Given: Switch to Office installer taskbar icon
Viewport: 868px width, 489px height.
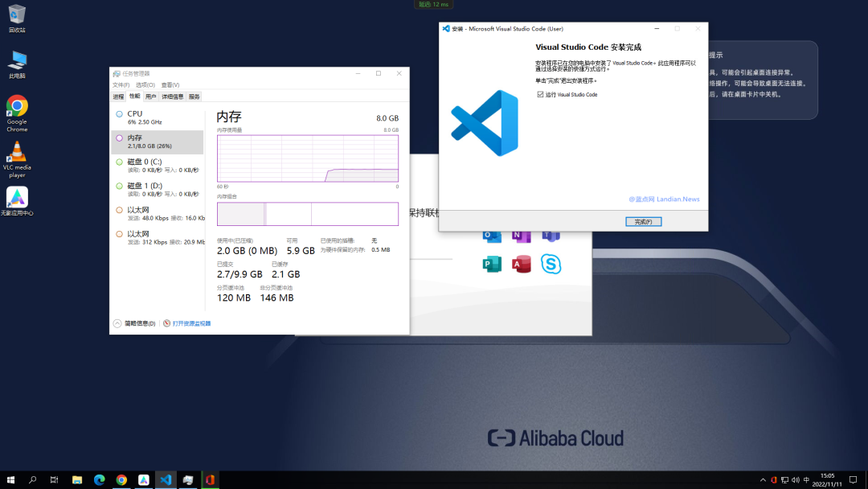Looking at the screenshot, I should click(x=210, y=479).
